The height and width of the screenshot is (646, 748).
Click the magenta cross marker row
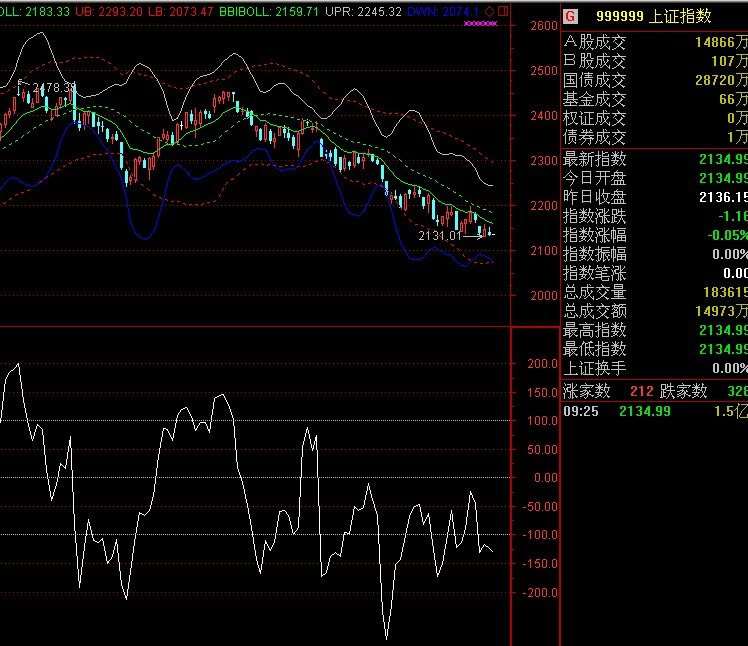click(x=481, y=22)
